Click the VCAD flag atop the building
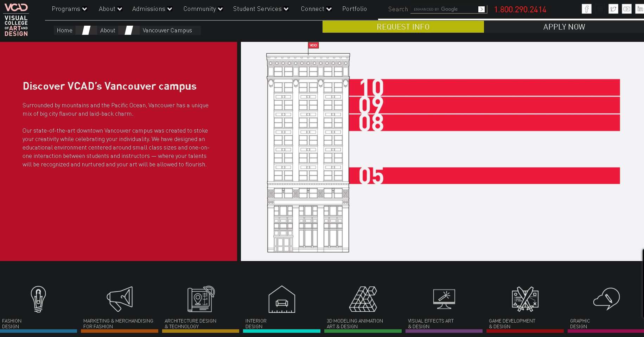The width and height of the screenshot is (644, 337). tap(313, 45)
